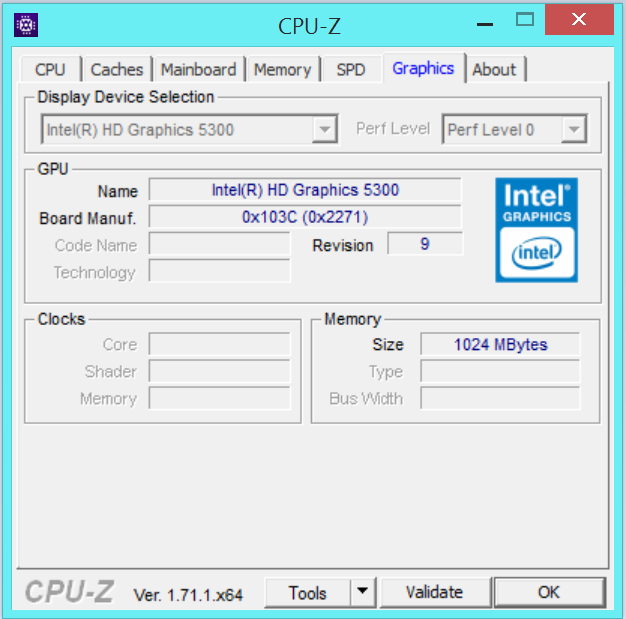This screenshot has height=619, width=626.
Task: Click the Board Manuf. value field
Action: pos(305,217)
